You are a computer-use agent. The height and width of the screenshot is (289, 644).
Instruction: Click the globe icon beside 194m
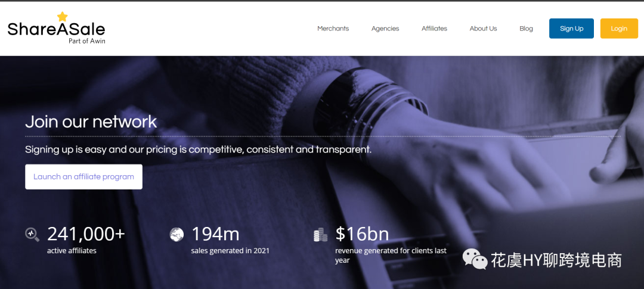coord(177,234)
